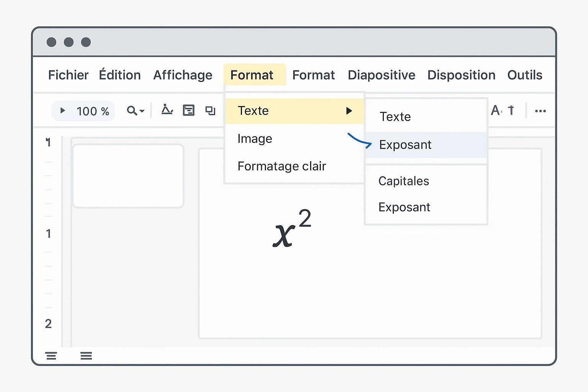Click the x² text on the slide
Viewport: 588px width, 392px height.
point(292,229)
